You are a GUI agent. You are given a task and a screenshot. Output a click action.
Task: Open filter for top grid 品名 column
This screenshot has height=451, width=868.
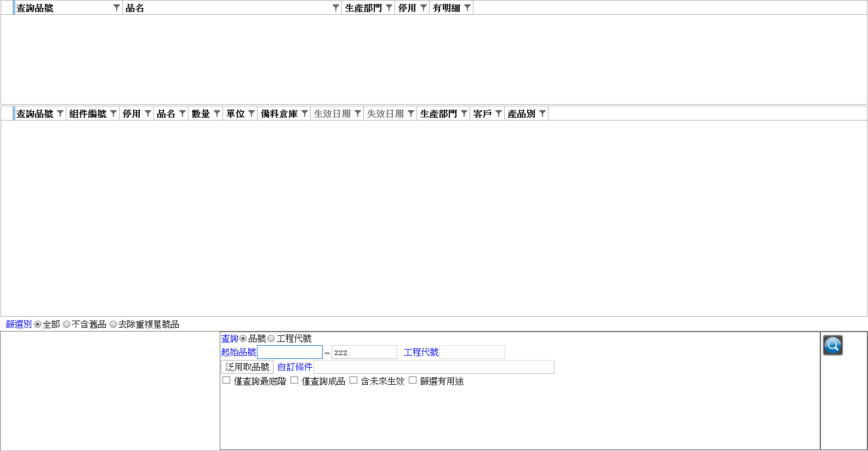pos(336,8)
